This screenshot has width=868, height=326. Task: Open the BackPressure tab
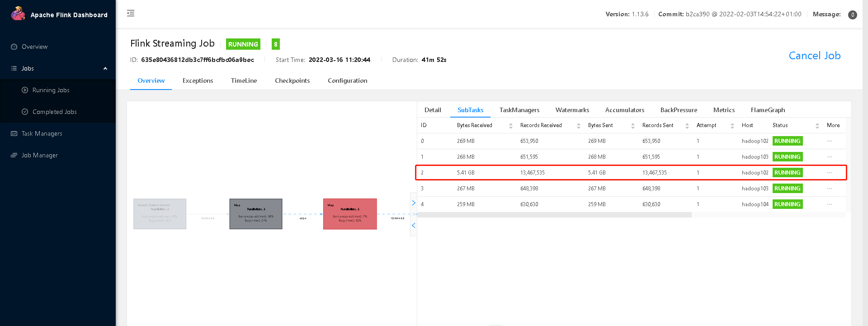pos(679,110)
